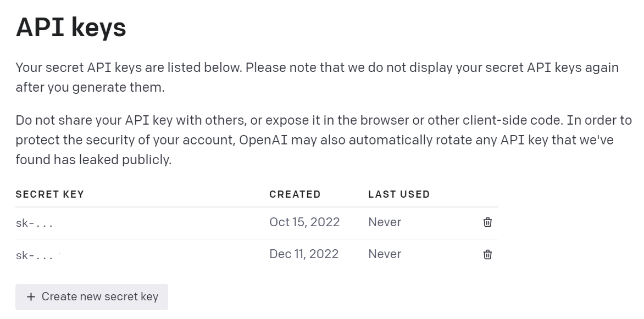Image resolution: width=644 pixels, height=319 pixels.
Task: Select the second sk-... secret key
Action: click(34, 255)
